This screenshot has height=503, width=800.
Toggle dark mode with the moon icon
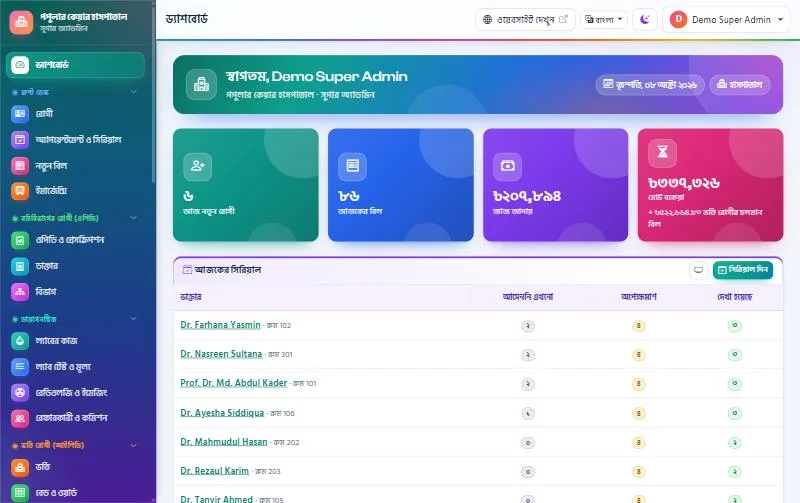[x=645, y=19]
